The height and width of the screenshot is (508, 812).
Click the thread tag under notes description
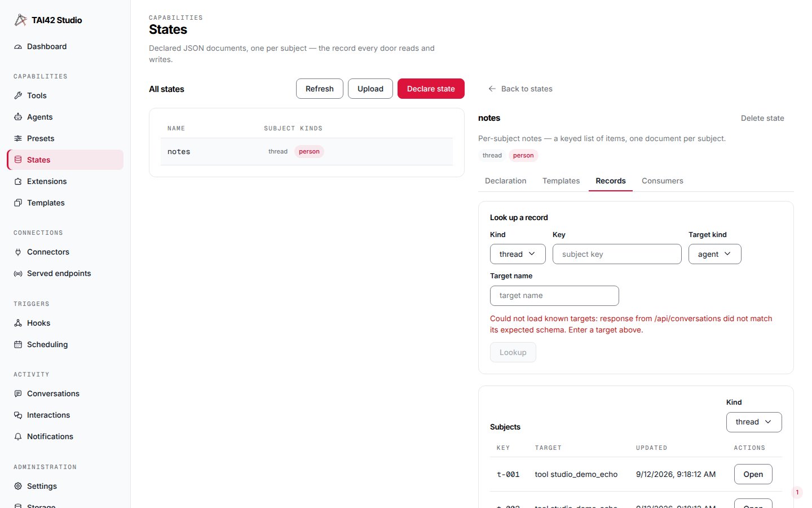click(492, 155)
